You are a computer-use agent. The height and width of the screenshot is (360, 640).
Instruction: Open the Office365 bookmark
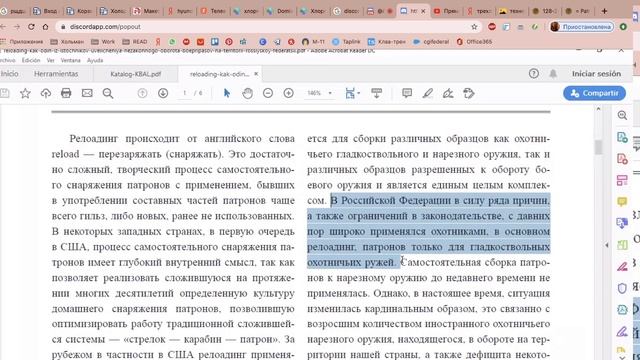pos(474,42)
